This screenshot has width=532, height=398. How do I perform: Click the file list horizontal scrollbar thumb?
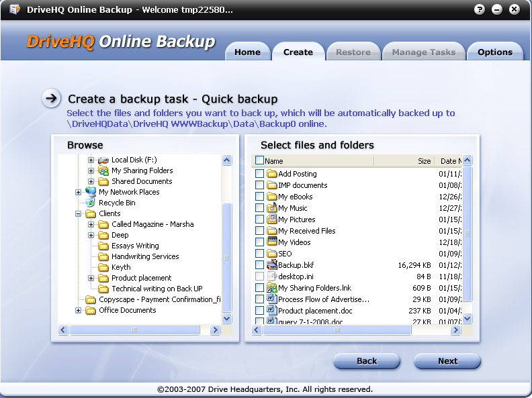337,330
